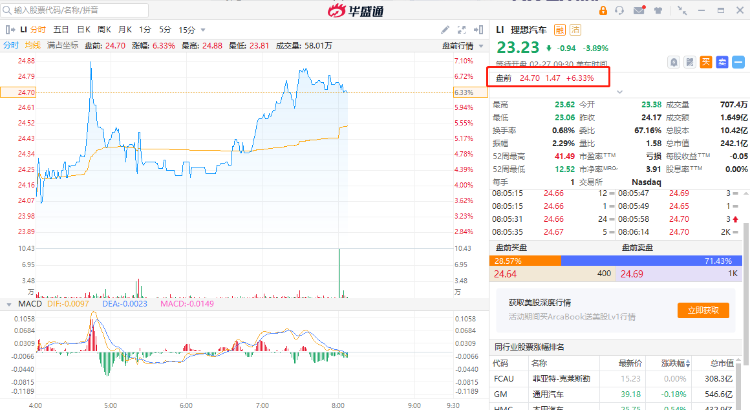750x410 pixels.
Task: Click the orange 28.57% buy ratio bar
Action: pos(525,261)
